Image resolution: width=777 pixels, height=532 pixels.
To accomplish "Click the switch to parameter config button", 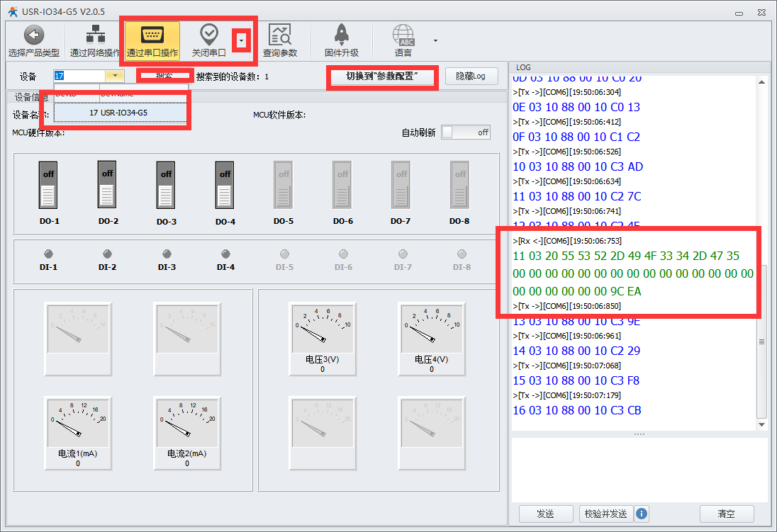I will coord(381,77).
